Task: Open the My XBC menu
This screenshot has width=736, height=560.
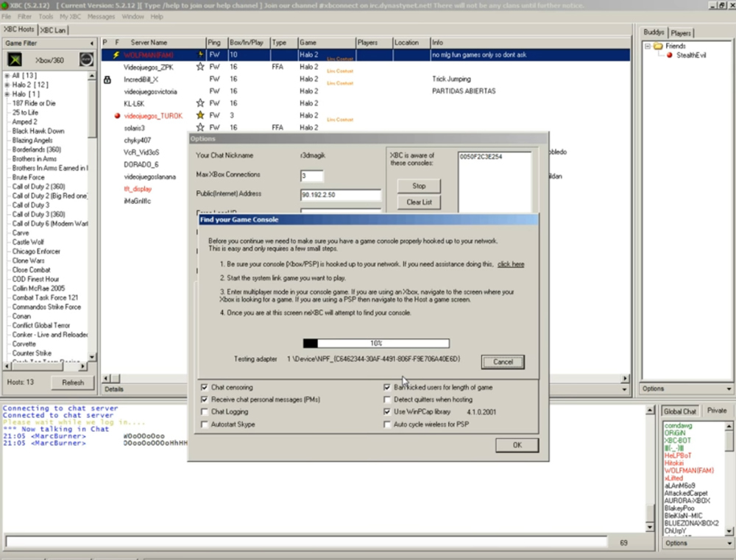Action: click(70, 16)
